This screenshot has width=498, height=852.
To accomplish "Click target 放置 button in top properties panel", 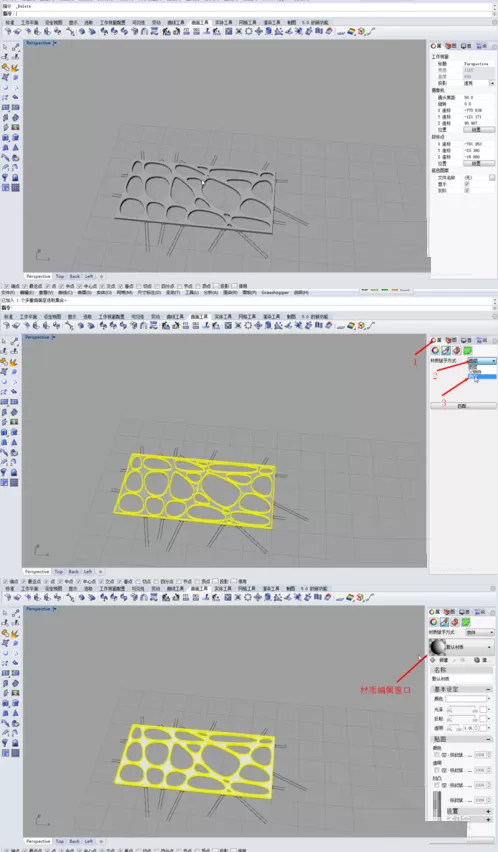I will coord(478,163).
